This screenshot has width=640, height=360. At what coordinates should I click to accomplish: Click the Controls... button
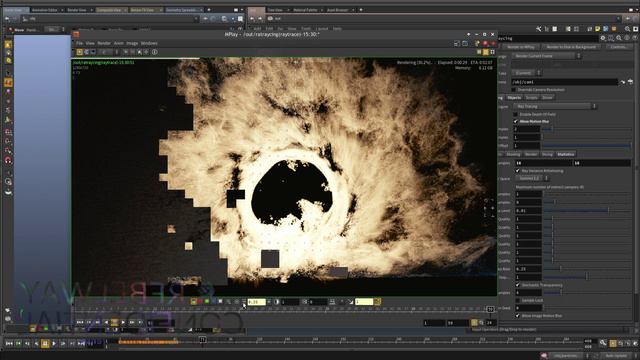(618, 47)
